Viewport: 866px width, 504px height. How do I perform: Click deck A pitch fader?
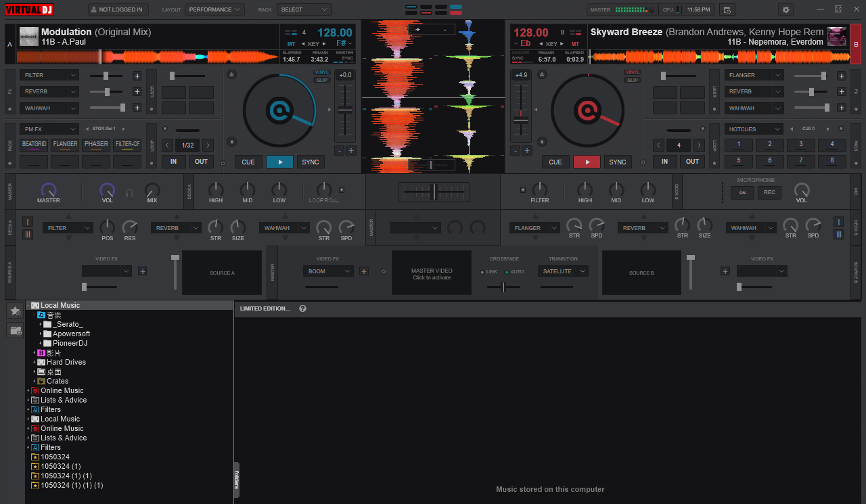tap(345, 110)
